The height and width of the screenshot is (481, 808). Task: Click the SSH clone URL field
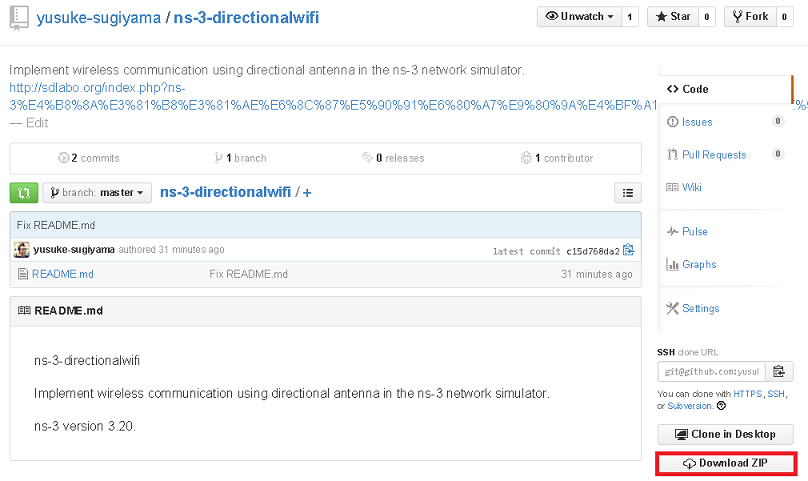[711, 371]
